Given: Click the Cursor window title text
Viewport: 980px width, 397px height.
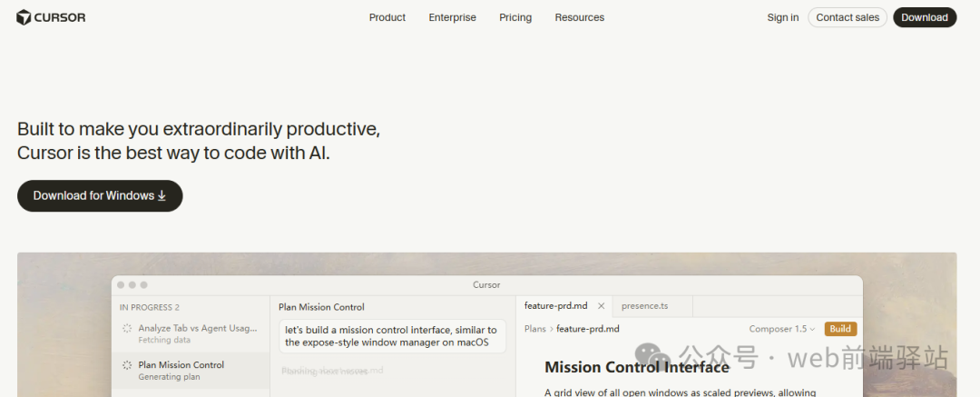Looking at the screenshot, I should [486, 285].
